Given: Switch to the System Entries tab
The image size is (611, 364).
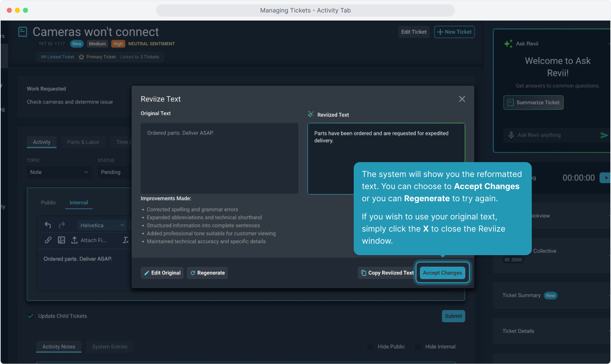Looking at the screenshot, I should click(x=110, y=346).
